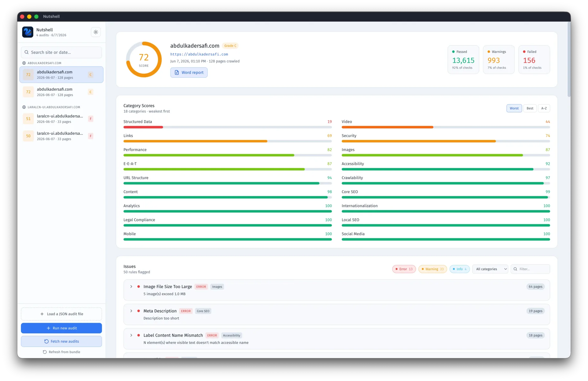588x381 pixels.
Task: Click grade F badge on the score 51 audit
Action: click(91, 119)
